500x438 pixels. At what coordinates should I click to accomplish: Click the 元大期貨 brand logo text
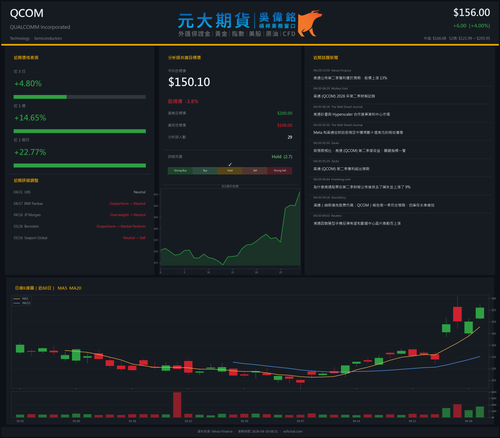tap(214, 21)
